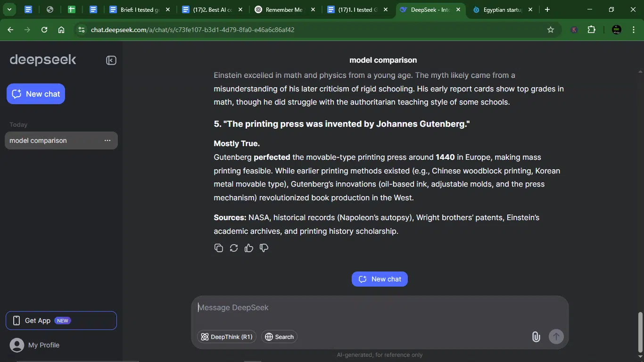Viewport: 644px width, 362px height.
Task: Click the page vertical scrollbar thumb
Action: [640, 332]
